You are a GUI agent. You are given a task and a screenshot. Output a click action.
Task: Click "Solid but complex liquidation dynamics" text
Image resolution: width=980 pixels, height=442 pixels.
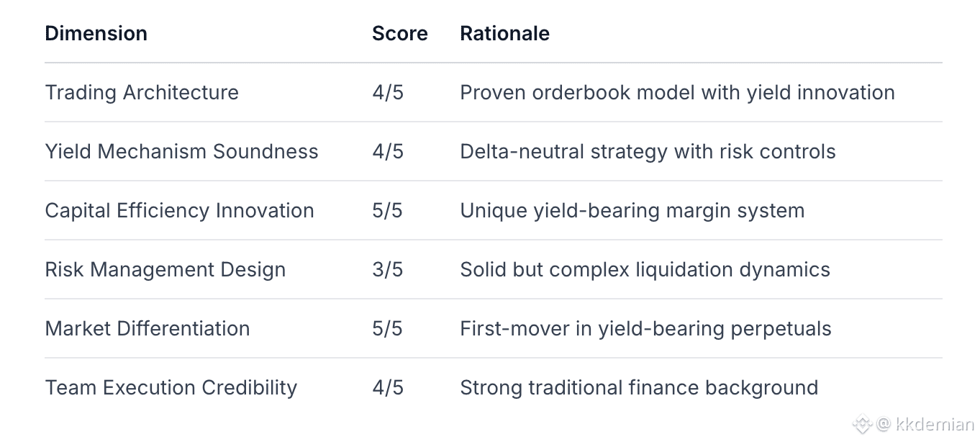[x=645, y=269]
